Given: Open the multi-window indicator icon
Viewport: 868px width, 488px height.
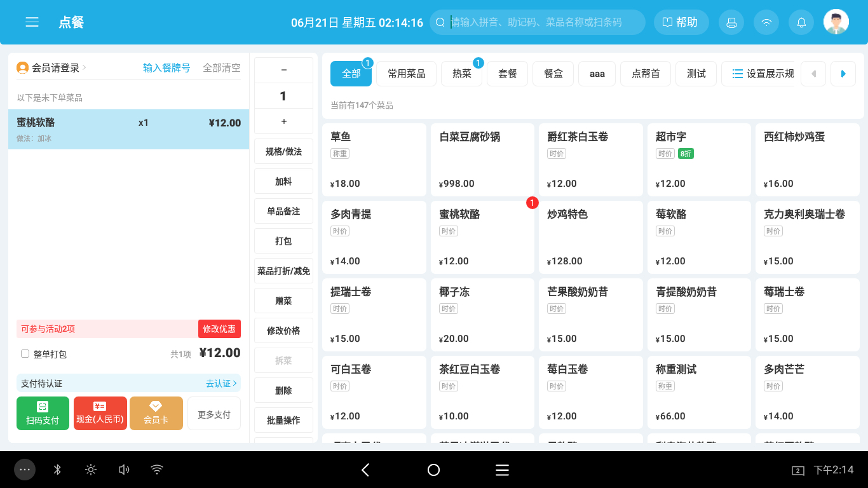Looking at the screenshot, I should tap(797, 470).
